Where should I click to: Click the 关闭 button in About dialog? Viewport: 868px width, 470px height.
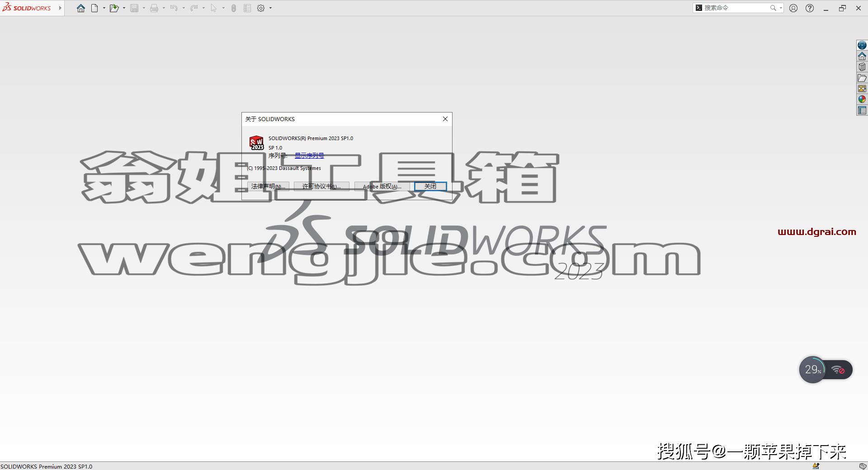(430, 186)
